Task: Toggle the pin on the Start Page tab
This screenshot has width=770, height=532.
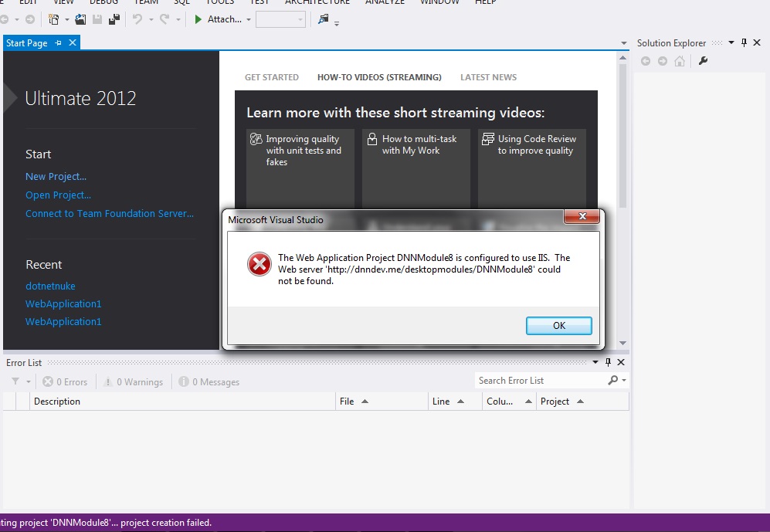Action: pyautogui.click(x=58, y=42)
